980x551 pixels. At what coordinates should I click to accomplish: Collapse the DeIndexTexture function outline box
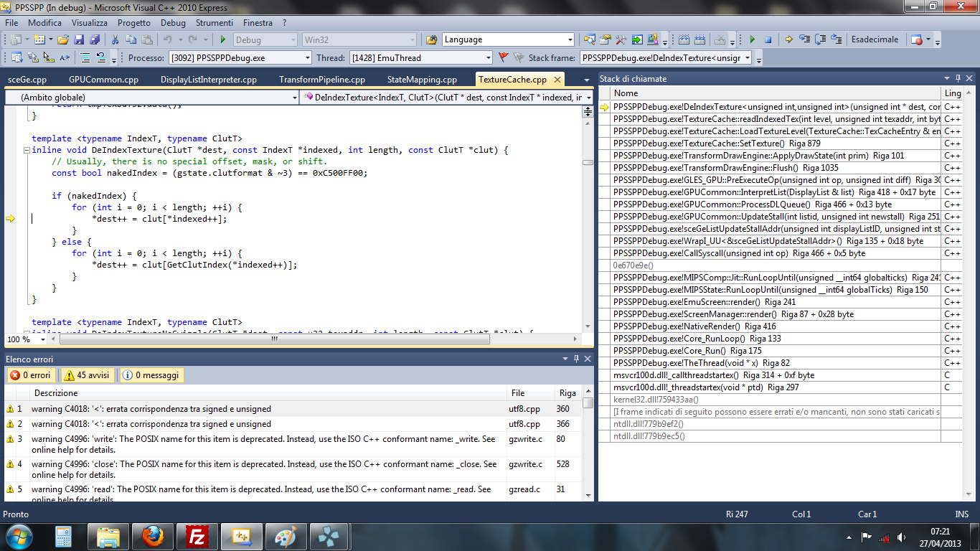click(x=27, y=151)
